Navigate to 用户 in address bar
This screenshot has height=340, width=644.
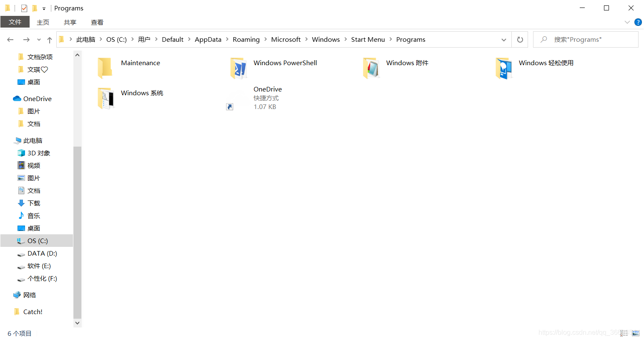(144, 40)
